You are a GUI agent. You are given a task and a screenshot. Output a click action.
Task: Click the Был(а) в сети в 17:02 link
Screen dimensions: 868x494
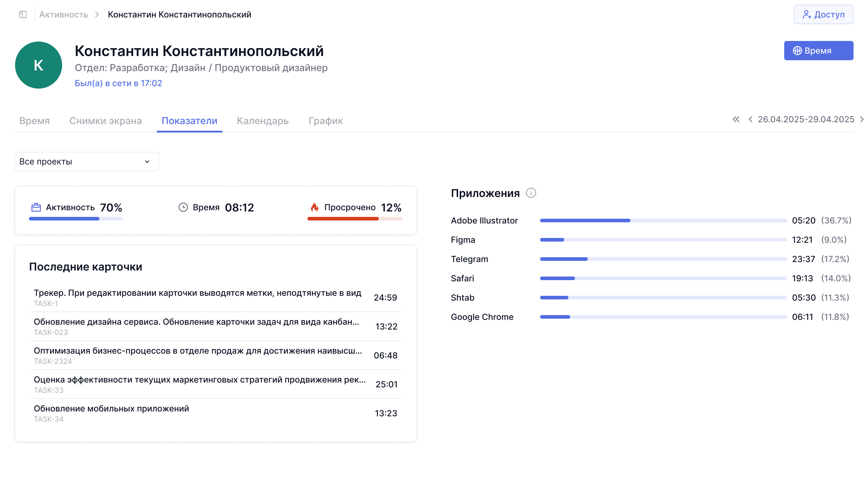[118, 83]
